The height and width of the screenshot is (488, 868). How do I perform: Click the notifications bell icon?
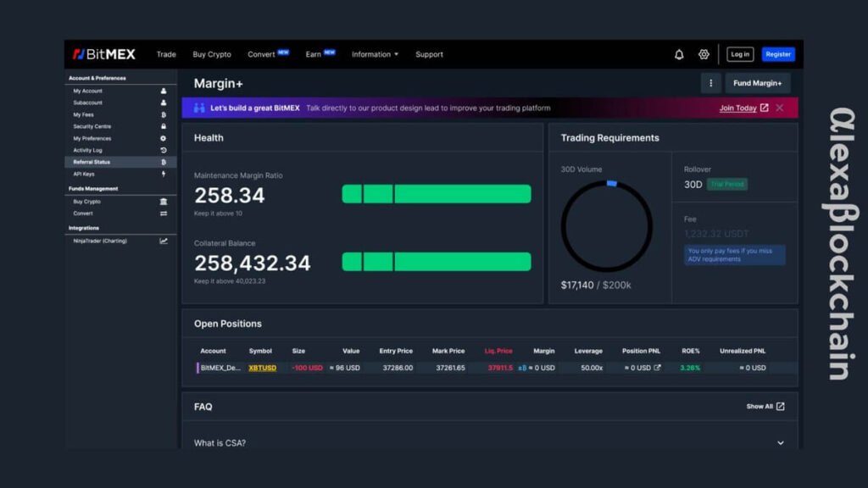[679, 54]
